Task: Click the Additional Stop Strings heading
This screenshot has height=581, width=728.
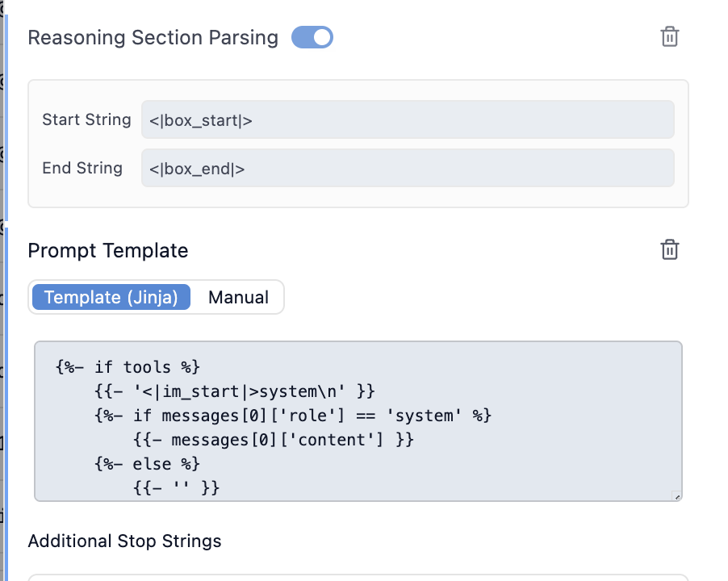Action: (x=124, y=541)
